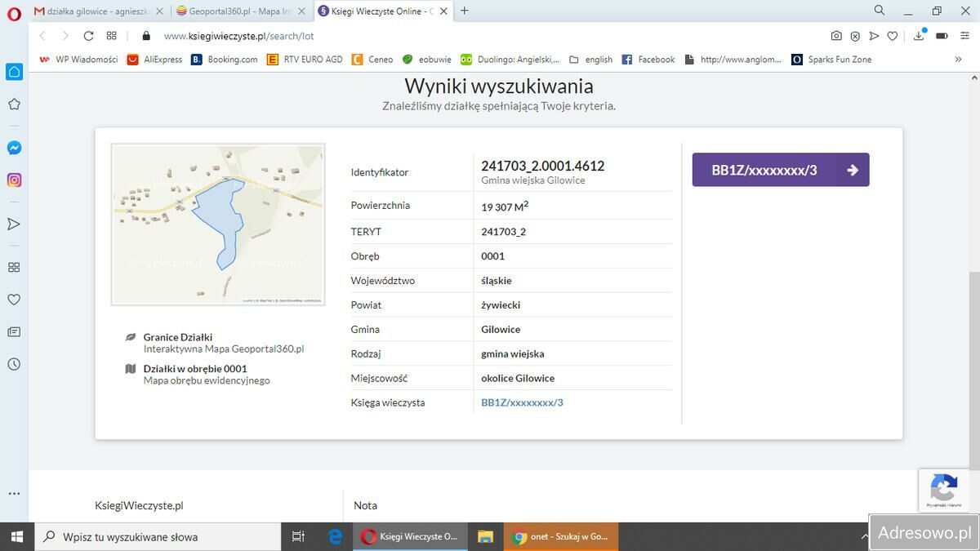Expand hidden taskbar icons with the up chevron
Viewport: 980px width, 551px height.
pos(865,536)
